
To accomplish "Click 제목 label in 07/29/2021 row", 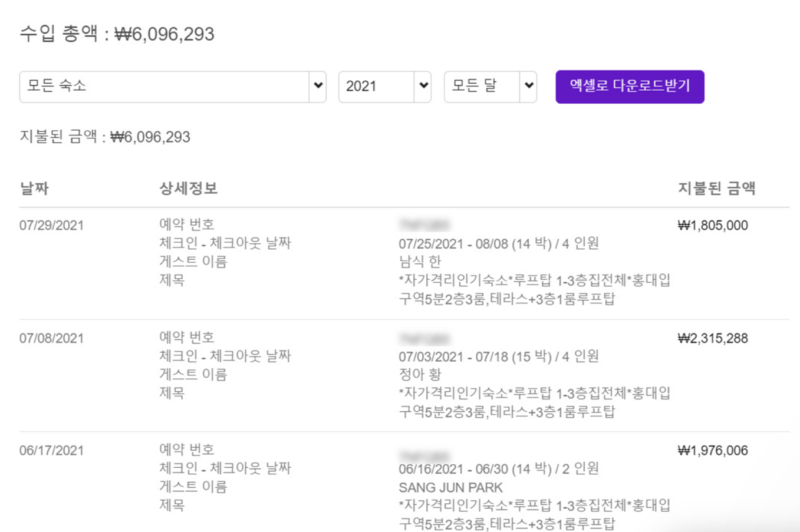I will (x=172, y=280).
